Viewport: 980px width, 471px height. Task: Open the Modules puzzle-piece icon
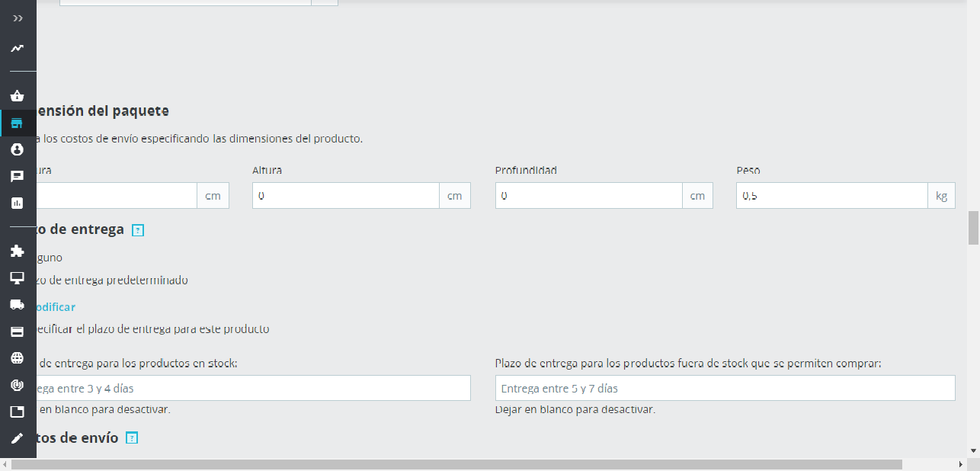(18, 251)
